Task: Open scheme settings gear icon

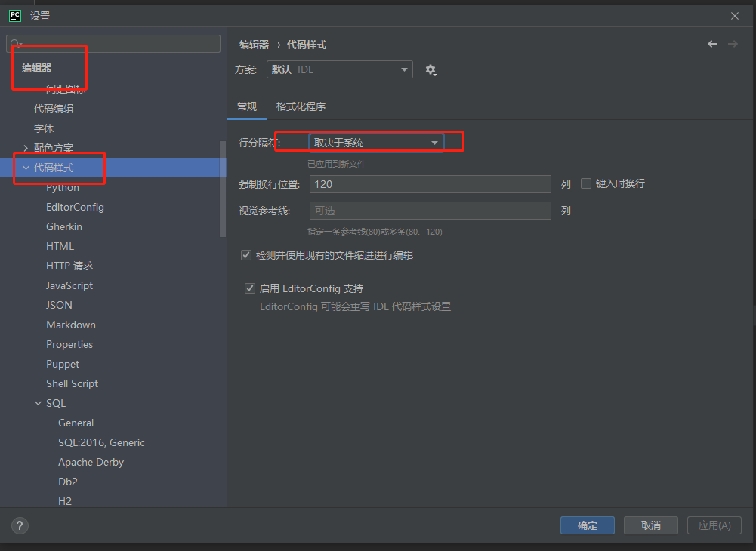Action: pos(430,70)
